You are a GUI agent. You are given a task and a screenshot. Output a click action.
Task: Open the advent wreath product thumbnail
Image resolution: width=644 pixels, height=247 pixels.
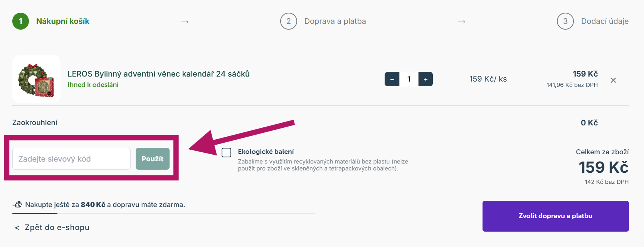click(36, 79)
